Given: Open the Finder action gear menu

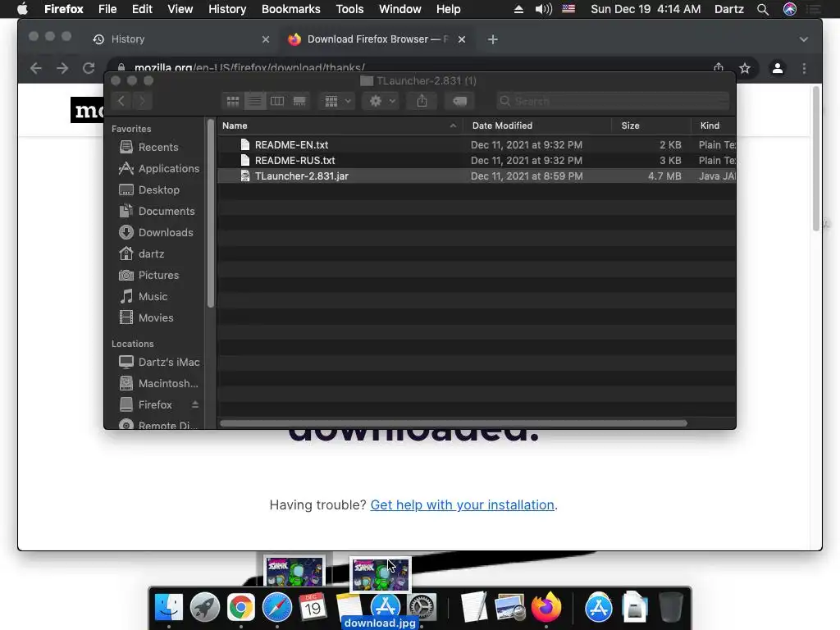Looking at the screenshot, I should click(381, 101).
